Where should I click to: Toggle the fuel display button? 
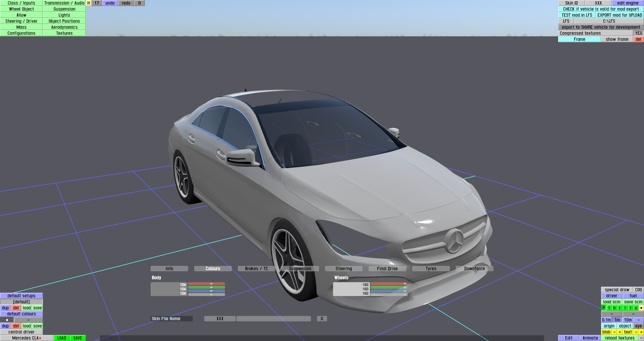coord(633,296)
